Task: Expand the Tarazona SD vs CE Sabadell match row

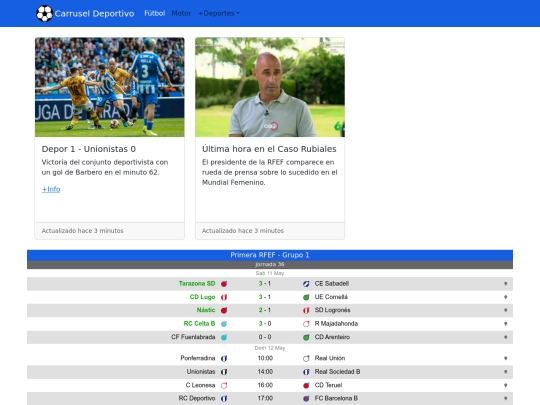Action: coord(506,284)
